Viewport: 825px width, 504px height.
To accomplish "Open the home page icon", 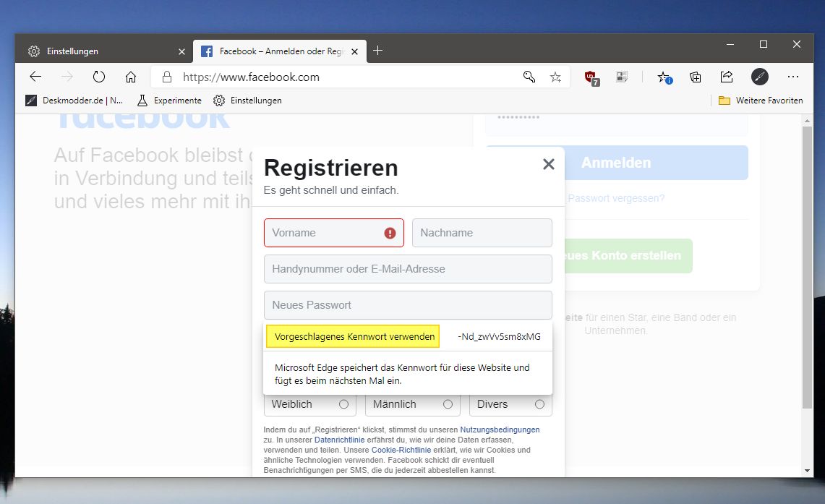I will point(130,77).
